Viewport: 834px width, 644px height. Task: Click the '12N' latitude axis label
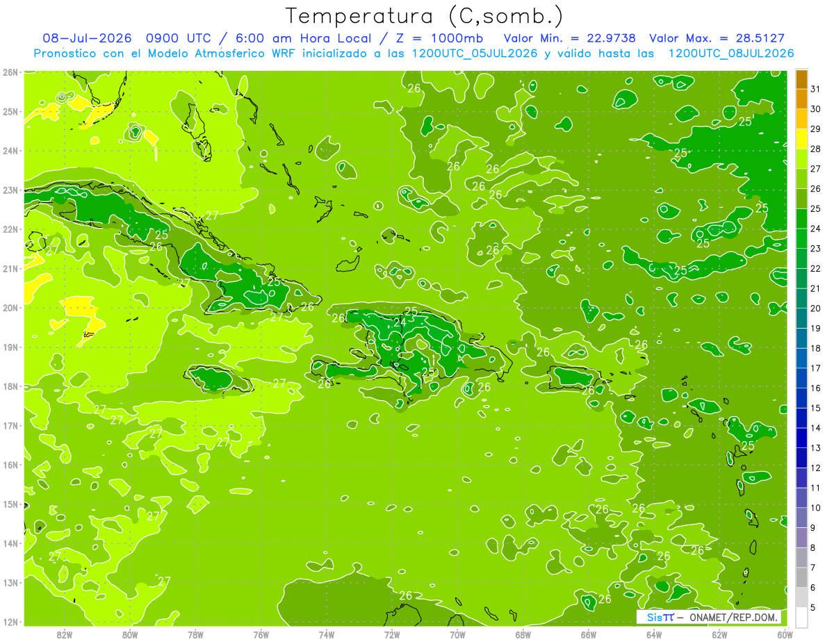11,622
